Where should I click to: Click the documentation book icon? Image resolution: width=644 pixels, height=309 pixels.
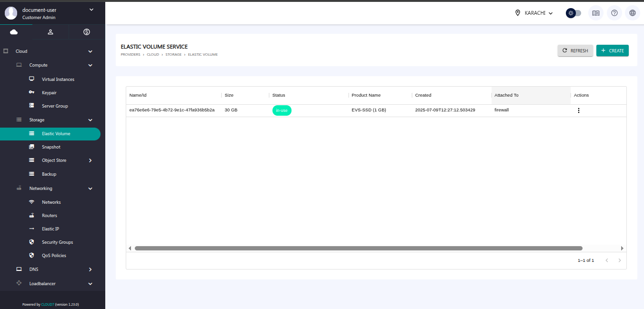(x=595, y=13)
